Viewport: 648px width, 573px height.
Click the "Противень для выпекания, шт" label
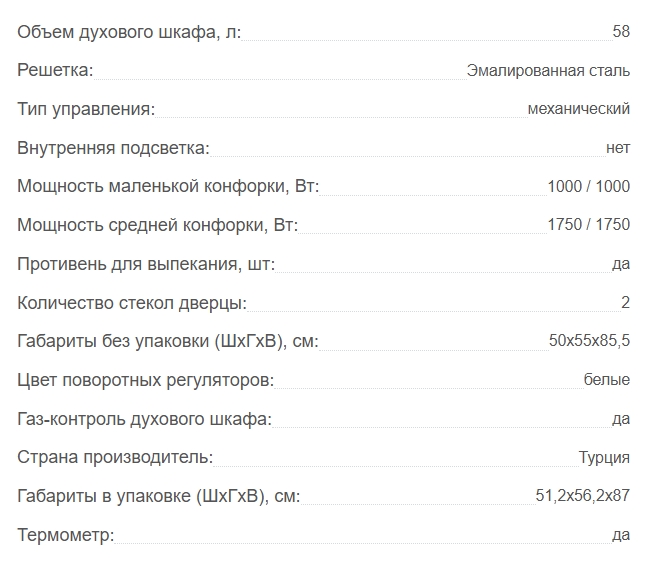[x=146, y=264]
